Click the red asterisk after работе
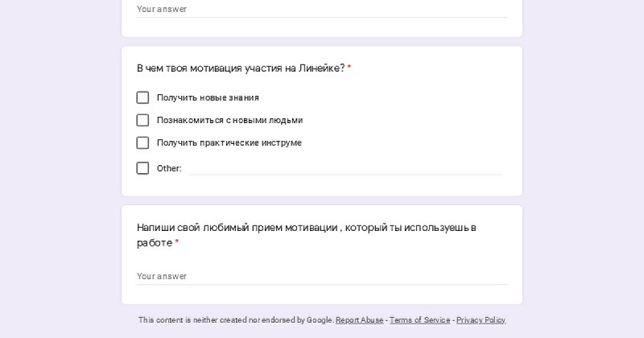The width and height of the screenshot is (644, 338). tap(177, 242)
